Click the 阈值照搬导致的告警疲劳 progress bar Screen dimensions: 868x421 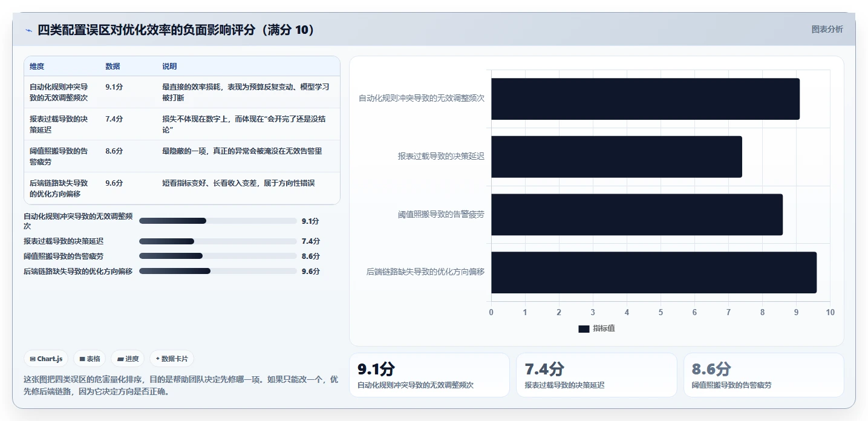218,256
